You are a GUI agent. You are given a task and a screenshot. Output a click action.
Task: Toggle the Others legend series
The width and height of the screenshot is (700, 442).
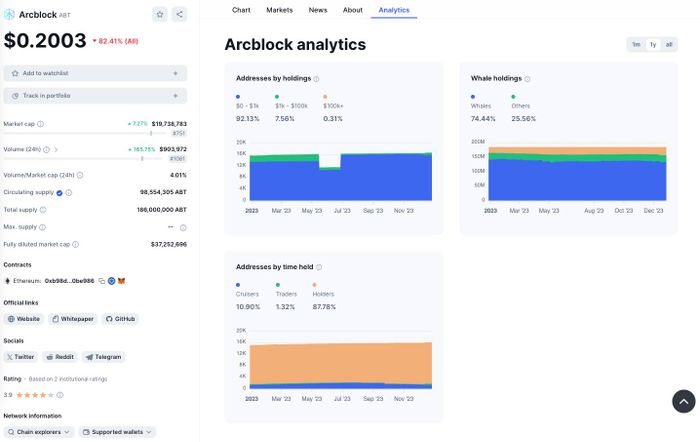click(521, 106)
